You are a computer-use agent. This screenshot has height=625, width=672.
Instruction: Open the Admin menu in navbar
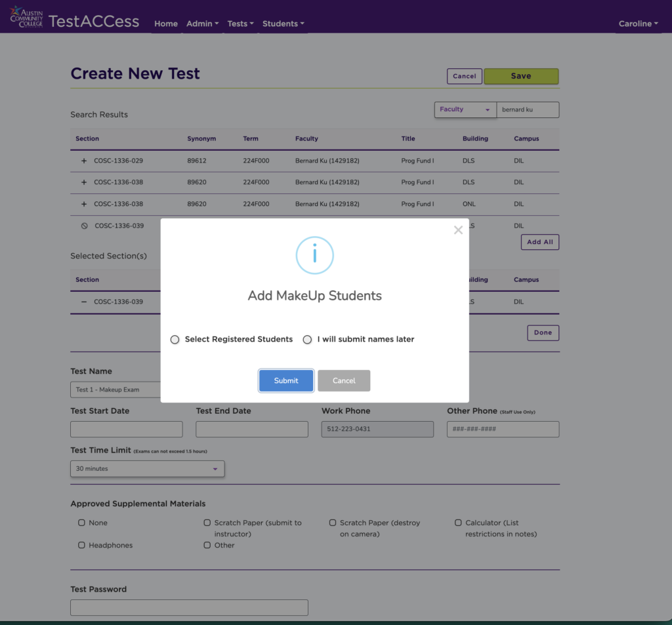click(x=202, y=24)
